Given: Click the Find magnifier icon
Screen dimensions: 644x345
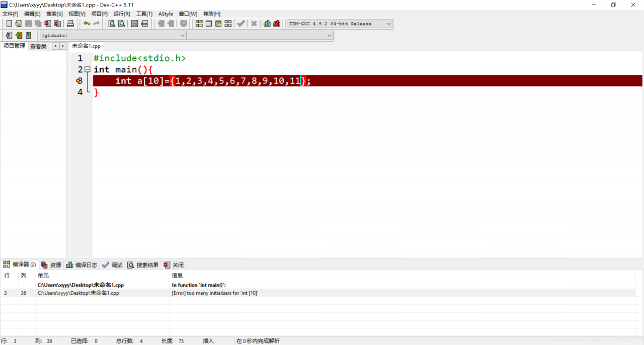Looking at the screenshot, I should (x=112, y=24).
